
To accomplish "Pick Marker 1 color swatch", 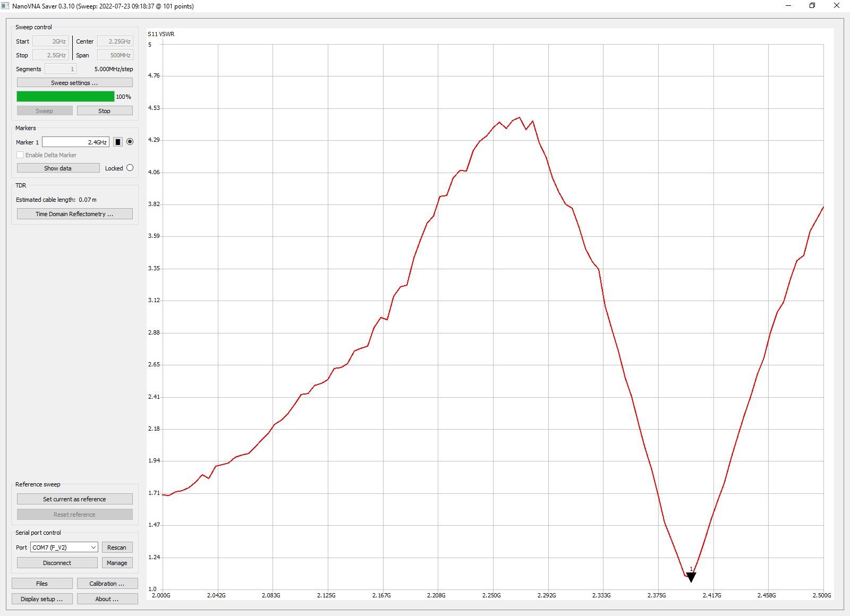I will [x=118, y=142].
